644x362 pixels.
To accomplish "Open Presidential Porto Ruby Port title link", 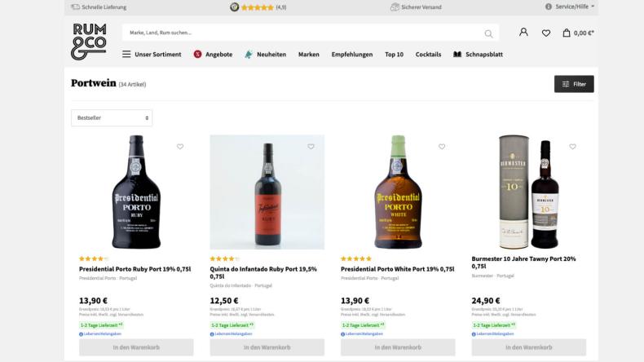I will coord(135,269).
